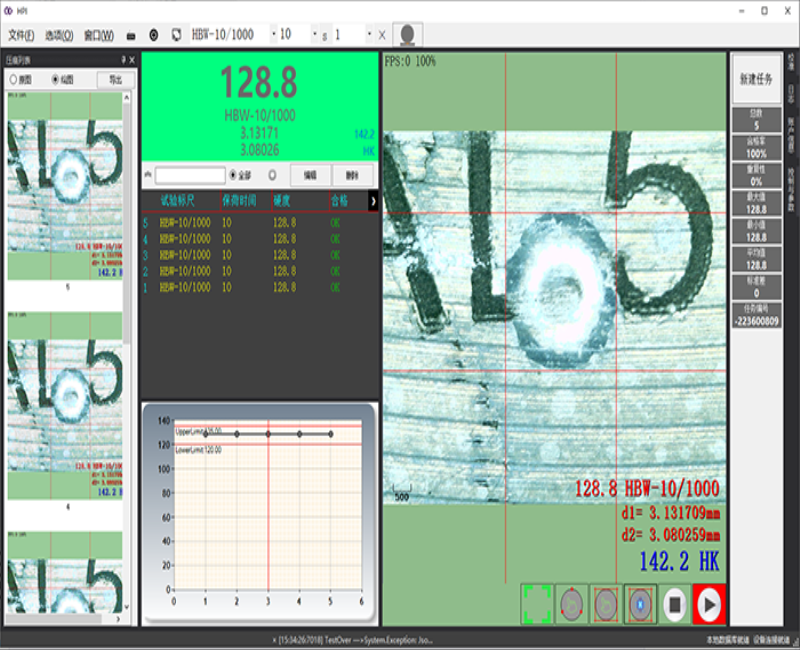The width and height of the screenshot is (800, 650).
Task: Click the small keyboard-like icon after 窗口(W)
Action: [131, 35]
